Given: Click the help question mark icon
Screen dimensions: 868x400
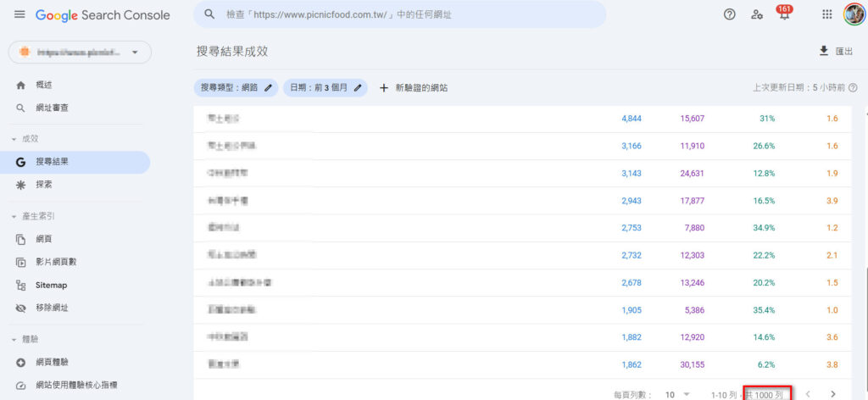Looking at the screenshot, I should [x=729, y=14].
